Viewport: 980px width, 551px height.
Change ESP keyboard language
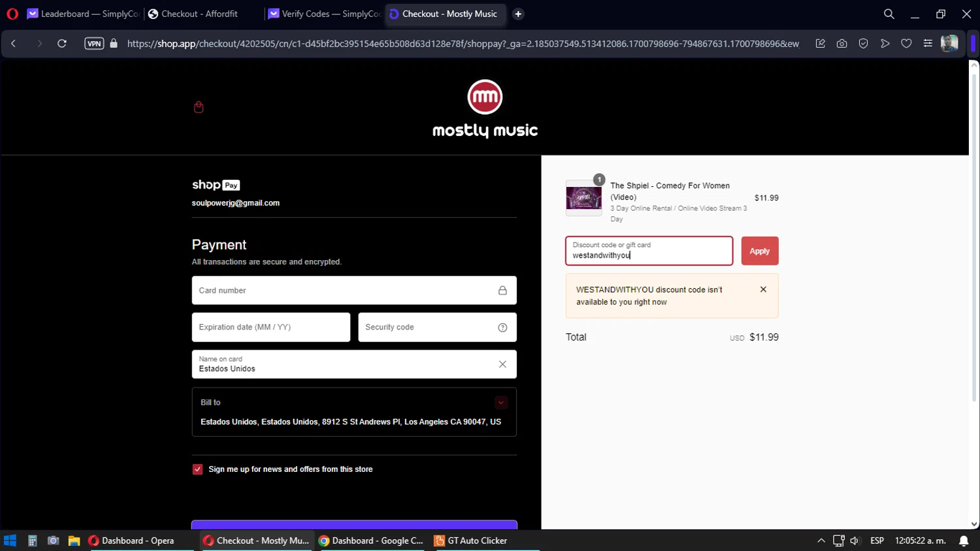pyautogui.click(x=877, y=541)
